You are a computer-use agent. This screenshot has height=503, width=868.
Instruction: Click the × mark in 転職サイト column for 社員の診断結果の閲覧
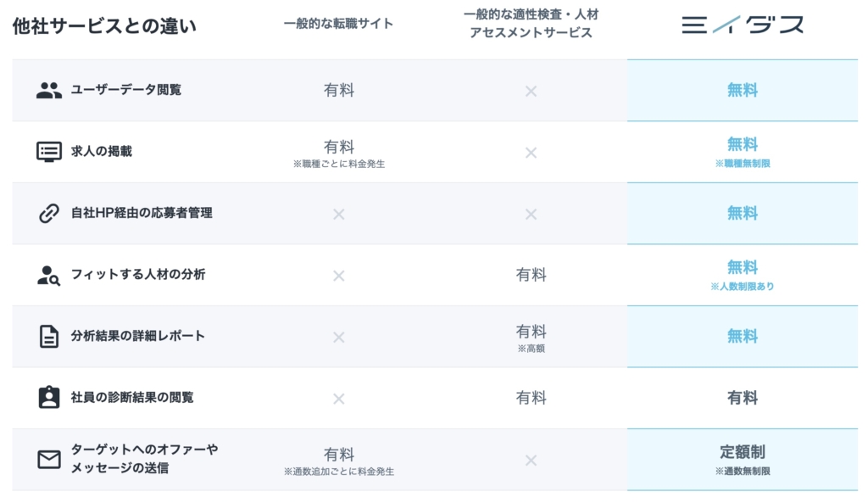[339, 399]
